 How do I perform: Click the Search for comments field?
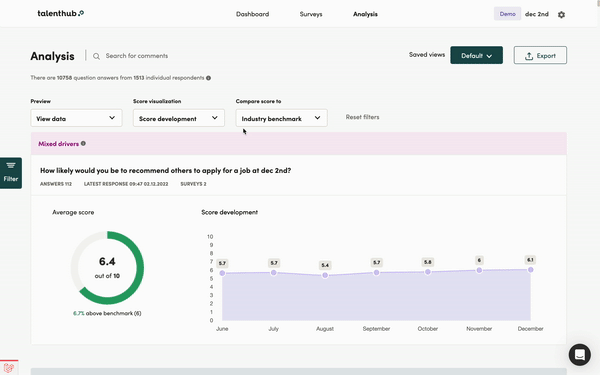[x=137, y=56]
